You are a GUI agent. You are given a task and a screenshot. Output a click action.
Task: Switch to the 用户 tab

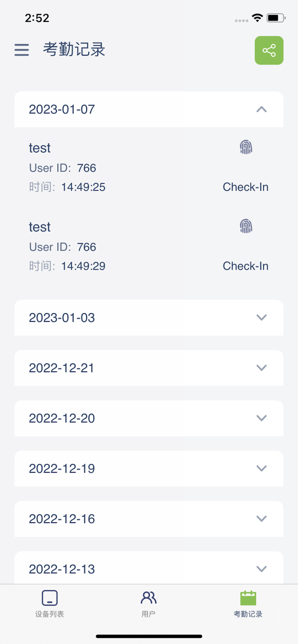point(148,603)
